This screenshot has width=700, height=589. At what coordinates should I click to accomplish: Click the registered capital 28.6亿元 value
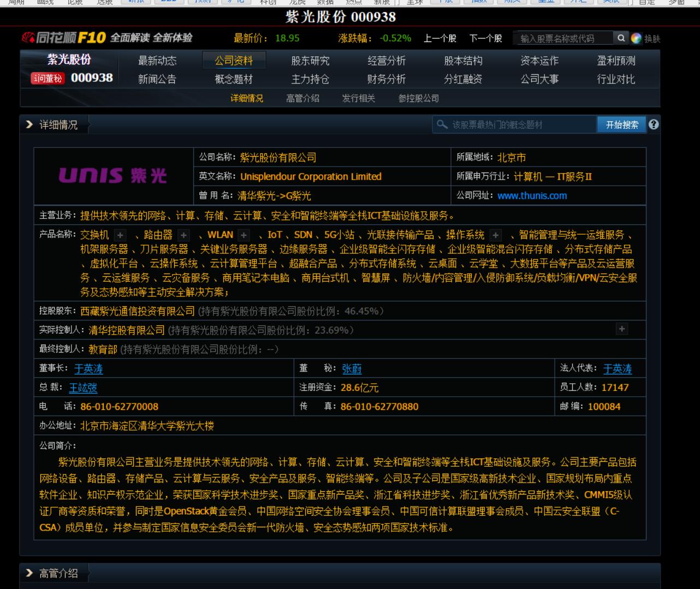point(359,388)
